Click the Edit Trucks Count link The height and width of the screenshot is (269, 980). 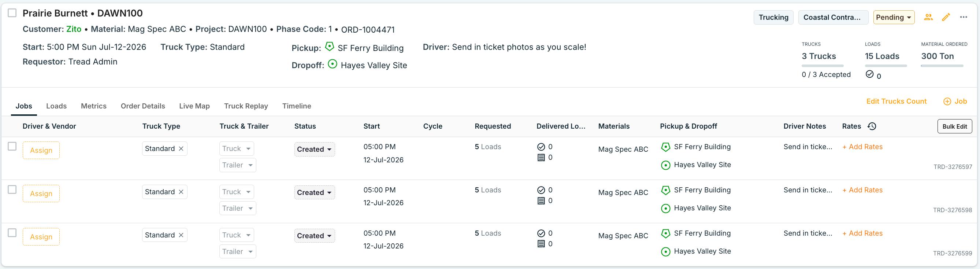896,102
